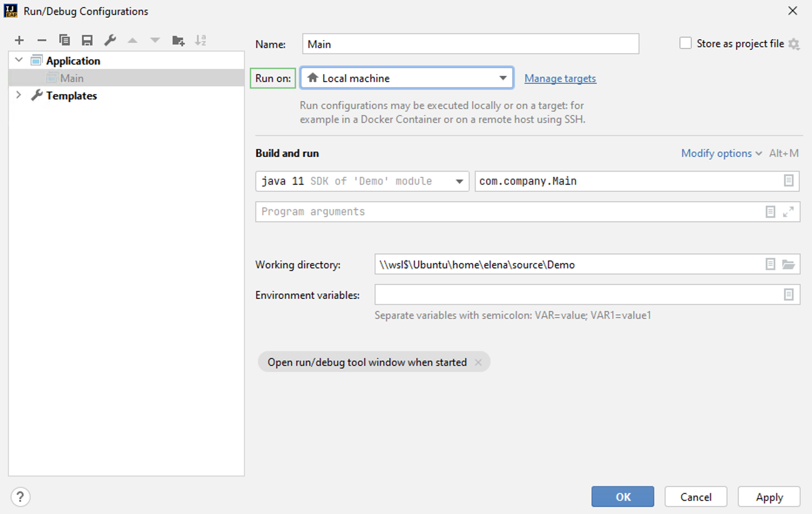Click the 'Separate variables with semicolon' hint
The image size is (812, 514).
click(513, 315)
